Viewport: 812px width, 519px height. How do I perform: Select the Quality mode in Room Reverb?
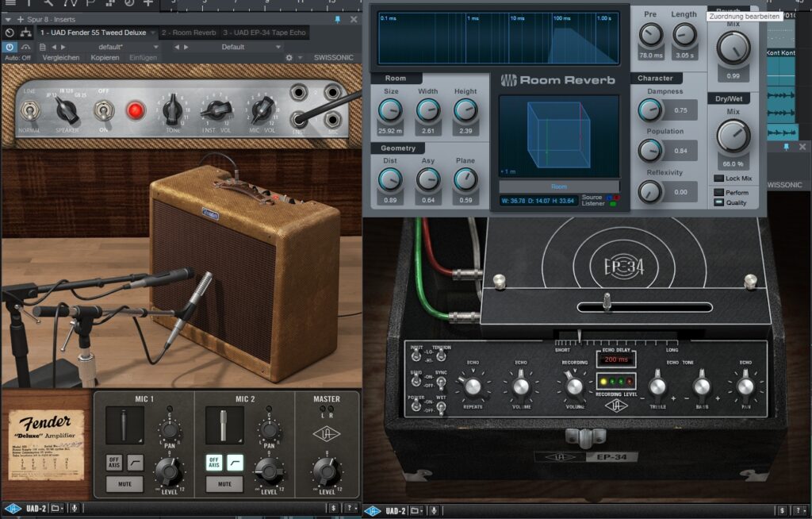[x=718, y=202]
